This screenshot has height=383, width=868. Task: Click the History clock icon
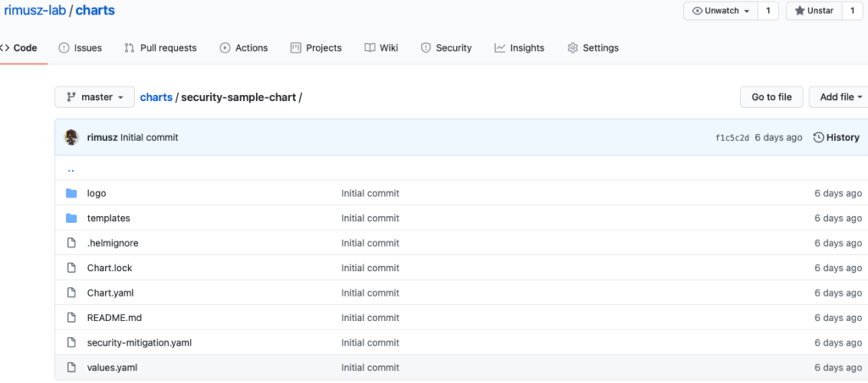pyautogui.click(x=818, y=137)
